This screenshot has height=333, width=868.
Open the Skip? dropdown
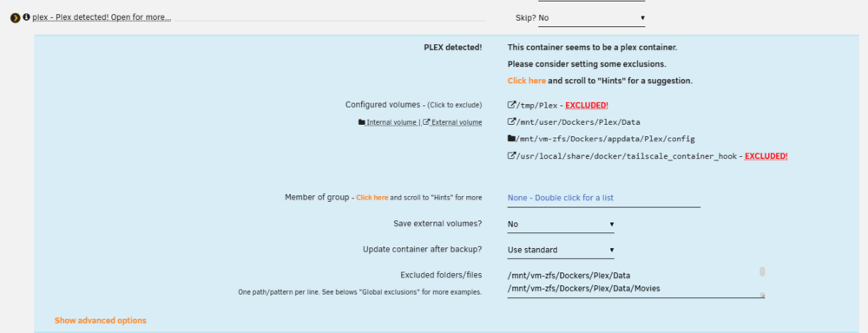tap(592, 17)
